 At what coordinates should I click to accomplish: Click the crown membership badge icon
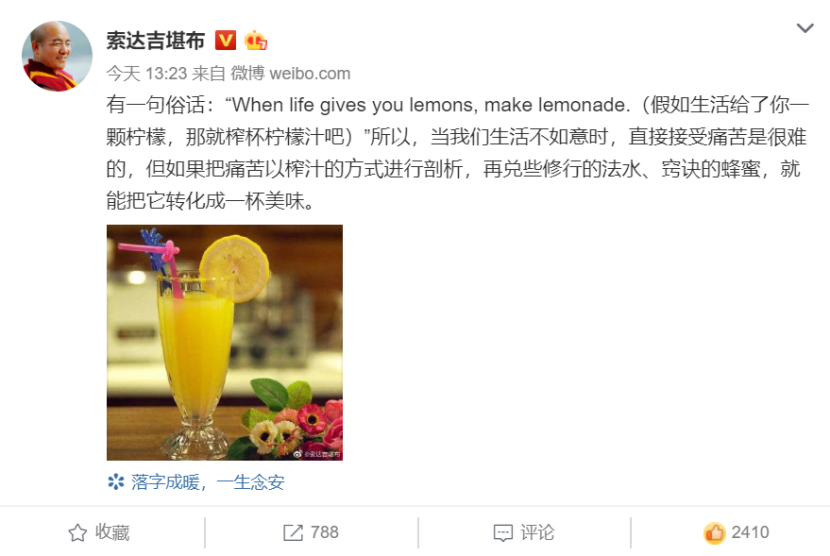[256, 40]
